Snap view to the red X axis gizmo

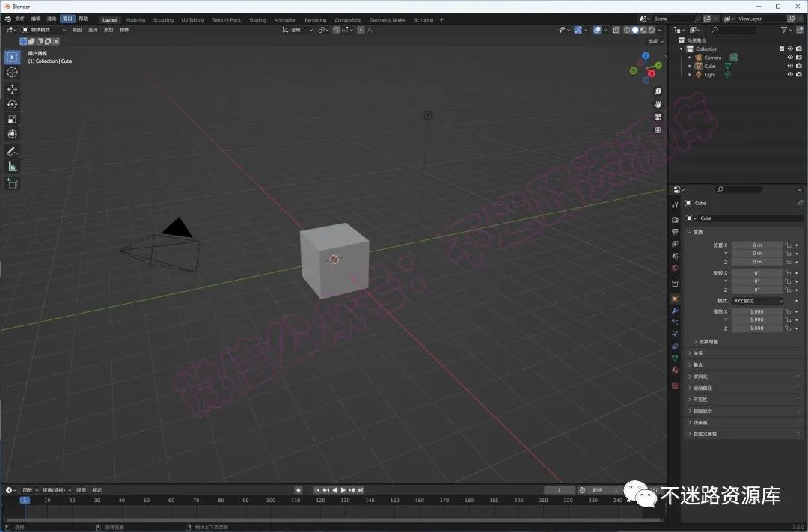(x=652, y=74)
